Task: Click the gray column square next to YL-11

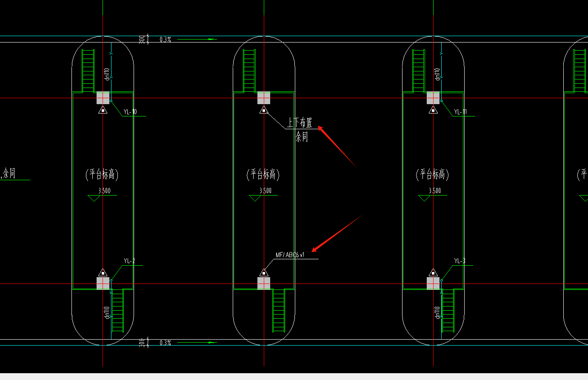Action: (433, 98)
